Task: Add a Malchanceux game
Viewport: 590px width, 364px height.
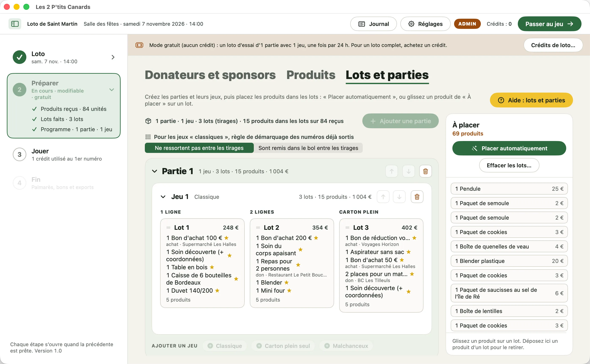Action: (346, 346)
